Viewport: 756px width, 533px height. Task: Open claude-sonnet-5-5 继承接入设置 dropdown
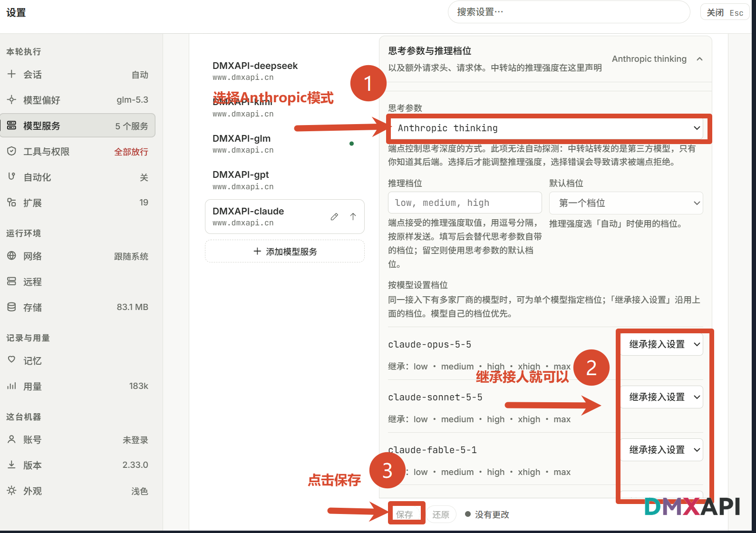tap(662, 397)
